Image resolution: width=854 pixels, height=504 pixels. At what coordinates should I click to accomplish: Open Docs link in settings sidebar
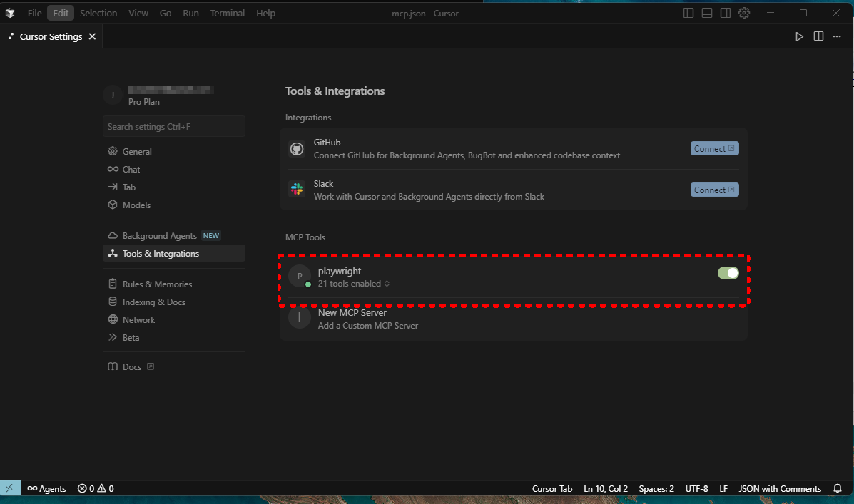click(x=131, y=367)
